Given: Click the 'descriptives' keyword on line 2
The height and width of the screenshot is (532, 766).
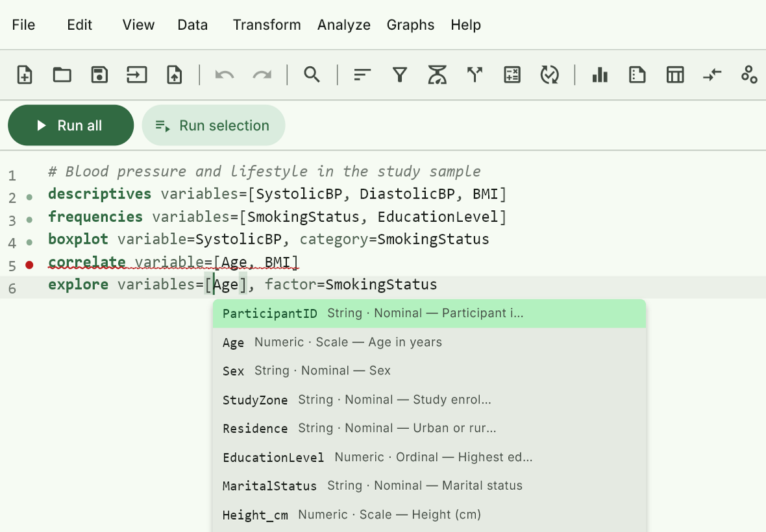Looking at the screenshot, I should 100,194.
